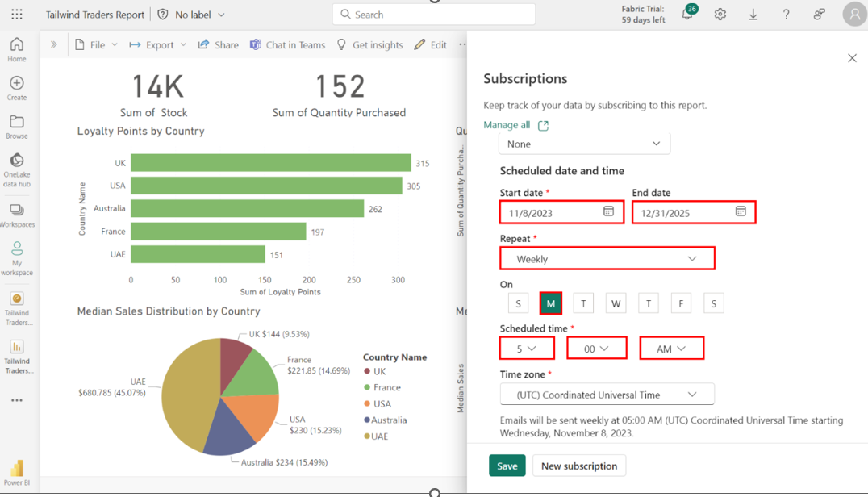Image resolution: width=868 pixels, height=497 pixels.
Task: Click the Save button
Action: 507,466
